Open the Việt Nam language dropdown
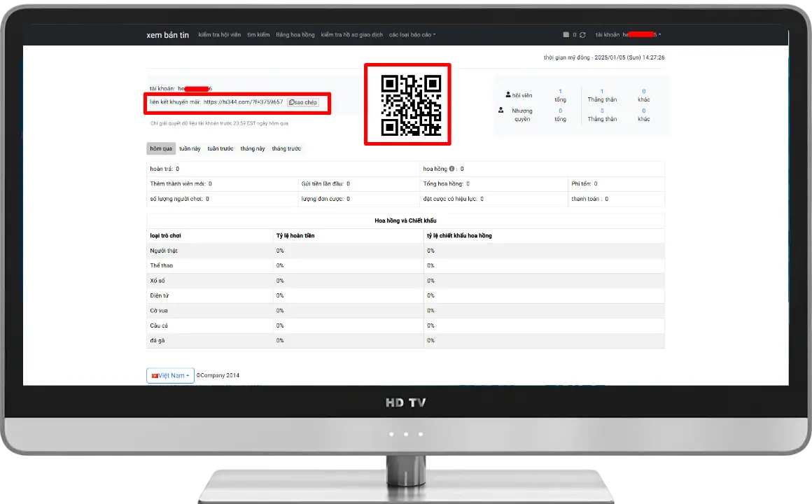Viewport: 812px width, 504px height. [170, 375]
